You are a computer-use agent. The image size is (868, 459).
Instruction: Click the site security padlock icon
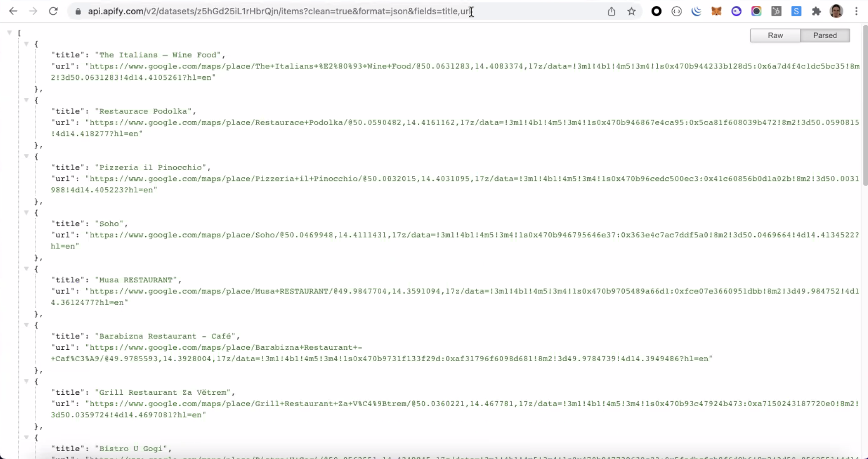point(78,11)
